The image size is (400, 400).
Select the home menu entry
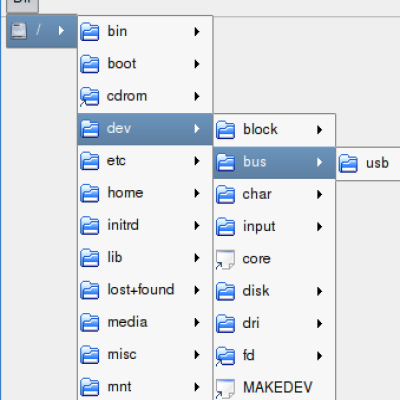pos(145,193)
